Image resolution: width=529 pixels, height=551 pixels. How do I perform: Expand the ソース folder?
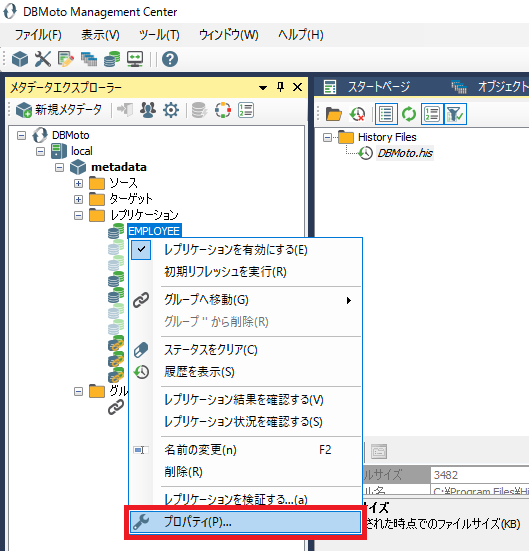(78, 183)
